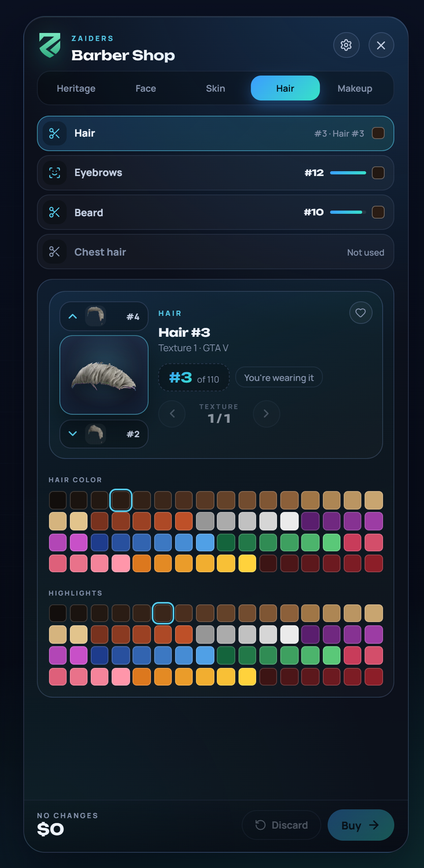The image size is (424, 868).
Task: Go down to hair style #2
Action: tap(104, 434)
